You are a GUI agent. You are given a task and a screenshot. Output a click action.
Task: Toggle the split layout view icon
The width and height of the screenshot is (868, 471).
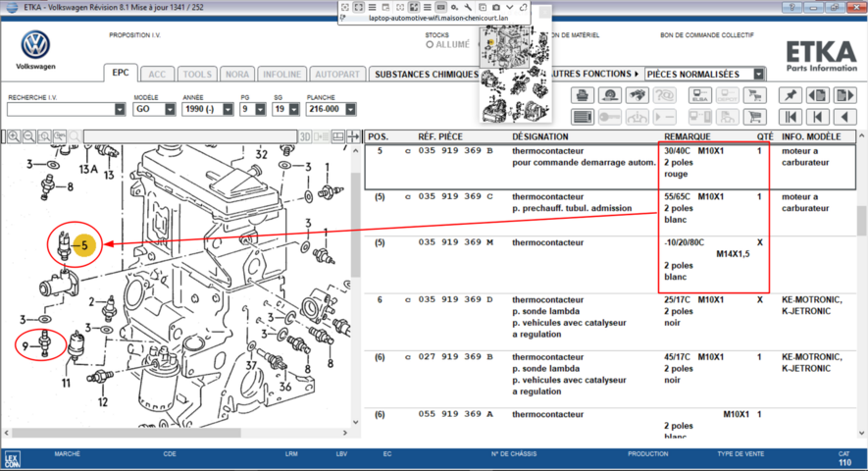(x=337, y=136)
